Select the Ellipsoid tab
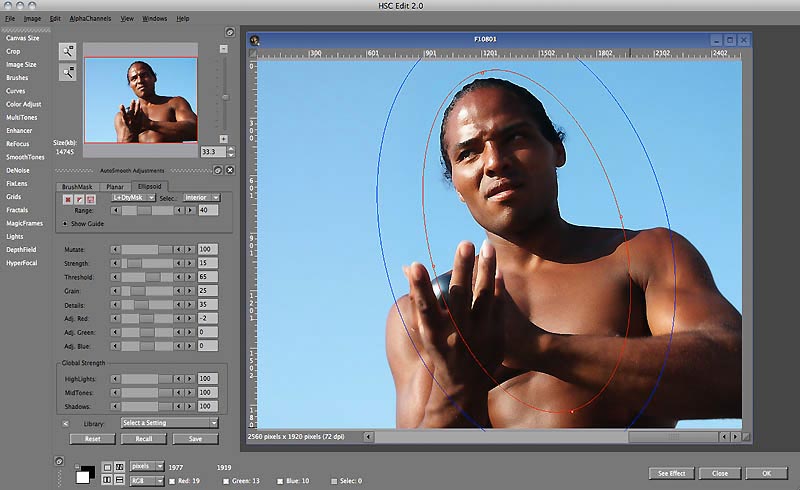This screenshot has height=490, width=800. (149, 186)
